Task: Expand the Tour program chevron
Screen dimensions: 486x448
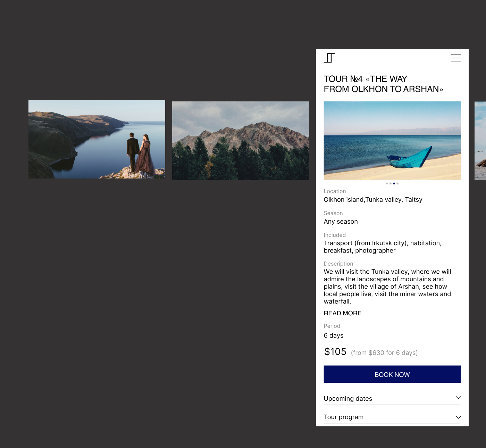Action: click(x=458, y=417)
